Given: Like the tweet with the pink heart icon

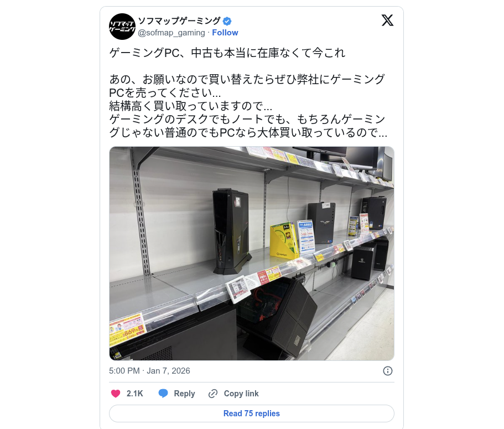Looking at the screenshot, I should (x=116, y=394).
